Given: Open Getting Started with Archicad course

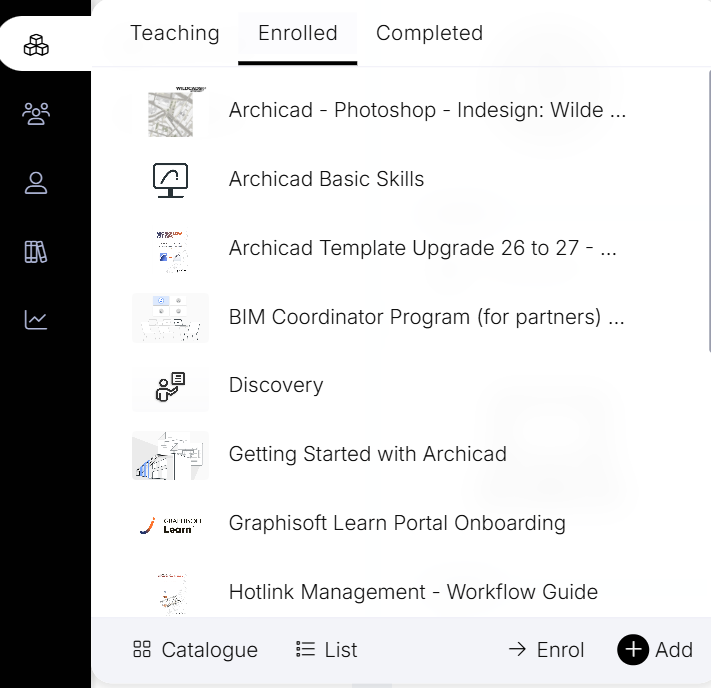Looking at the screenshot, I should (367, 454).
